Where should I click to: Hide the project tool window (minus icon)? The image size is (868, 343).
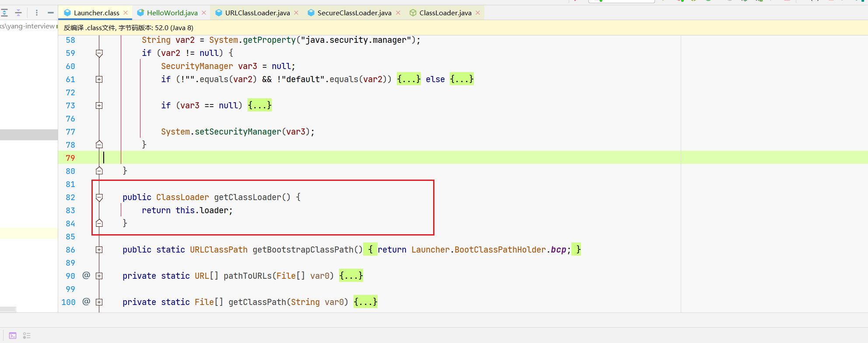[x=51, y=13]
